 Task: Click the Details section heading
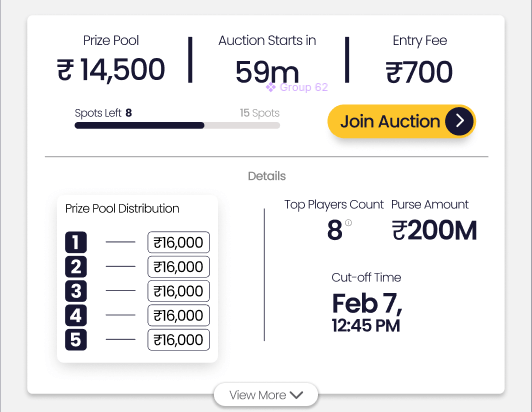tap(267, 176)
